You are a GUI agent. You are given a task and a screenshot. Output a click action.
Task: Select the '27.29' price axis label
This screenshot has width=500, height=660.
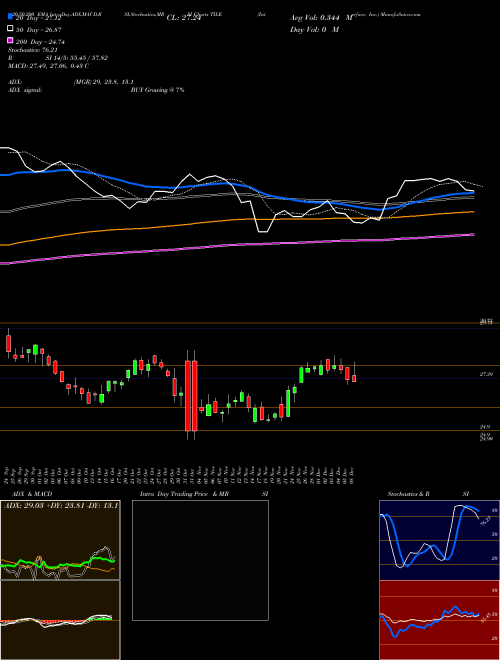point(486,374)
